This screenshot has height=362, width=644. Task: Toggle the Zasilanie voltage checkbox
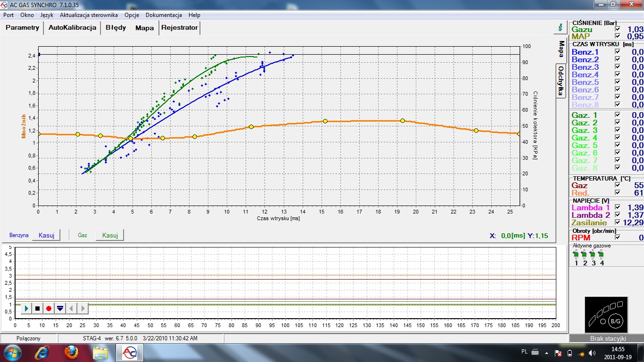coord(618,222)
